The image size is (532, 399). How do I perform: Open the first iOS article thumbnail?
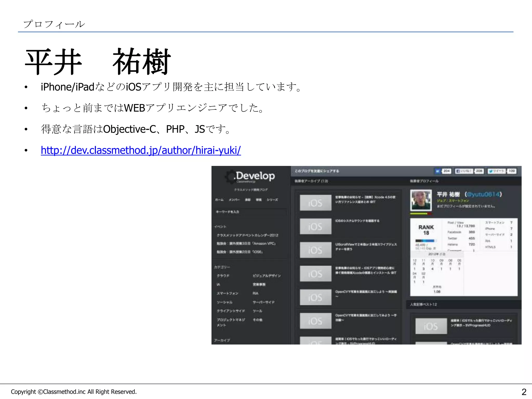(315, 203)
